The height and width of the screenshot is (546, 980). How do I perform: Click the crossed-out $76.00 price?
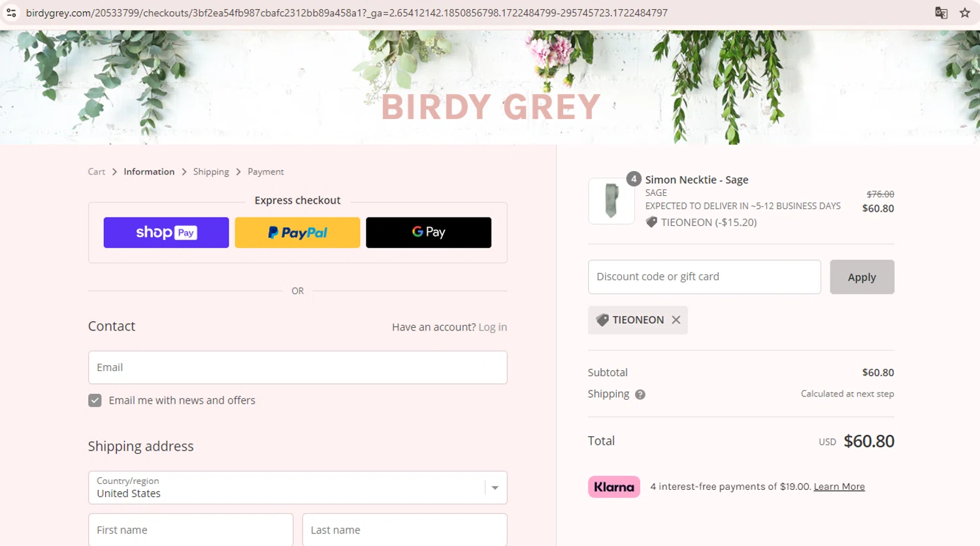coord(880,194)
